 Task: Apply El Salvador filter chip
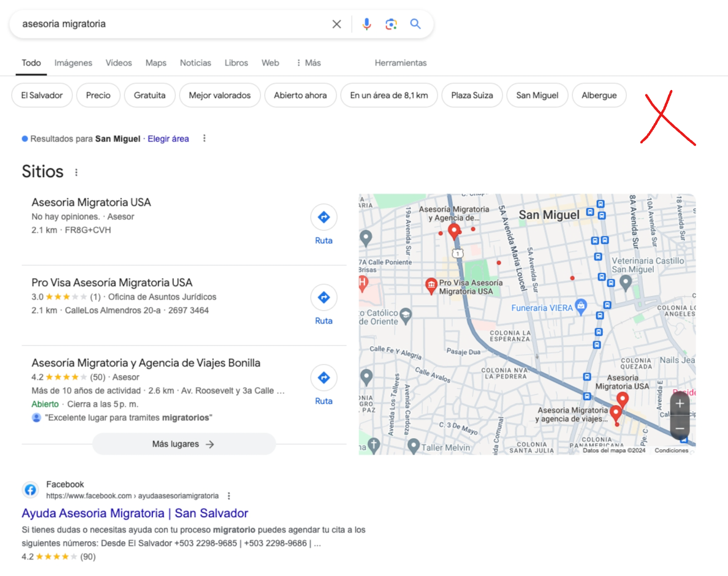42,95
